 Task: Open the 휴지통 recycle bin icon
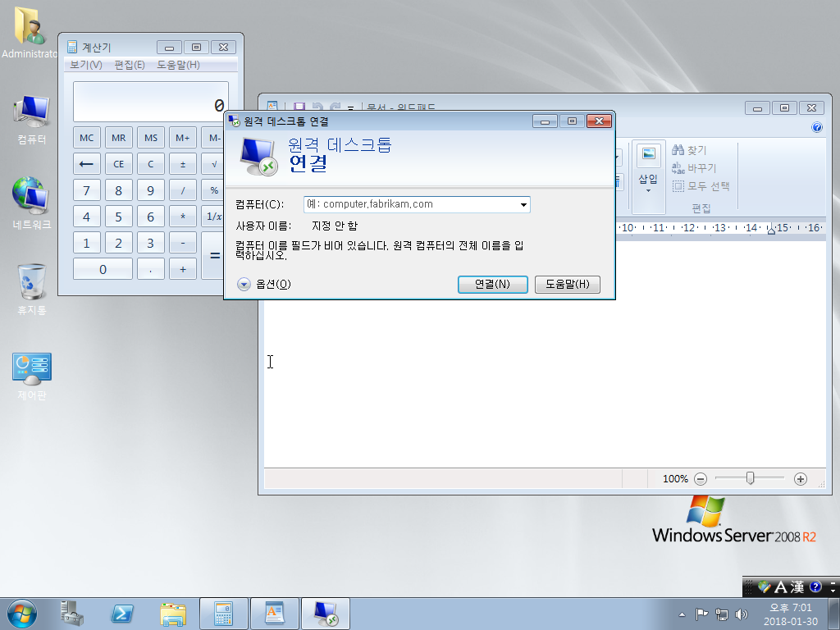tap(32, 288)
